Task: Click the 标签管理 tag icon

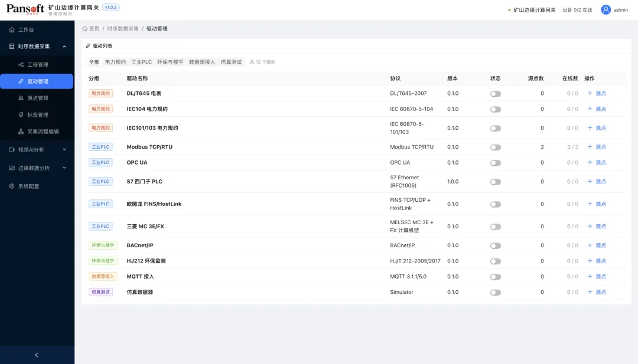Action: [21, 114]
